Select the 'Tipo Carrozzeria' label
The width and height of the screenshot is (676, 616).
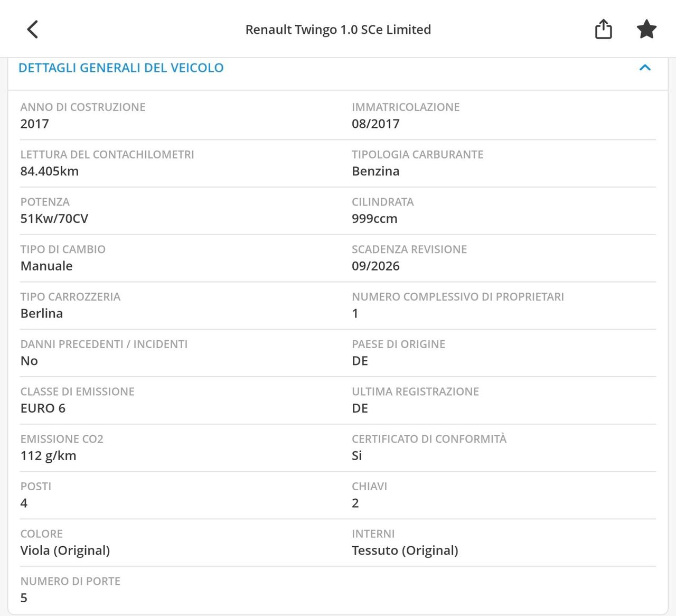70,296
